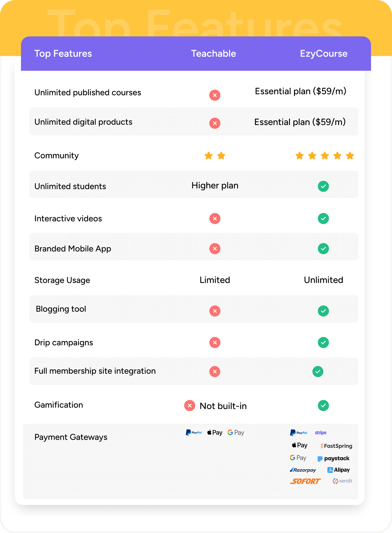Viewport: 392px width, 533px height.
Task: Click the red X next to Not built-in
Action: [190, 406]
